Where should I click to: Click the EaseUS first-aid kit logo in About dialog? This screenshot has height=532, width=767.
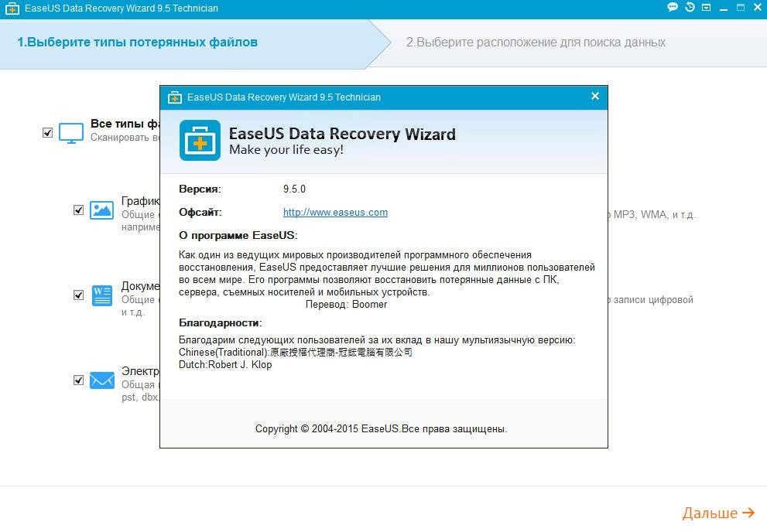pos(200,140)
